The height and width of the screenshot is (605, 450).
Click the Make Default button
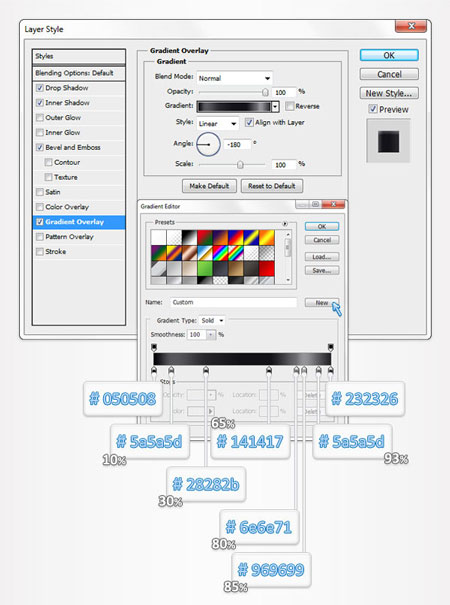point(209,186)
